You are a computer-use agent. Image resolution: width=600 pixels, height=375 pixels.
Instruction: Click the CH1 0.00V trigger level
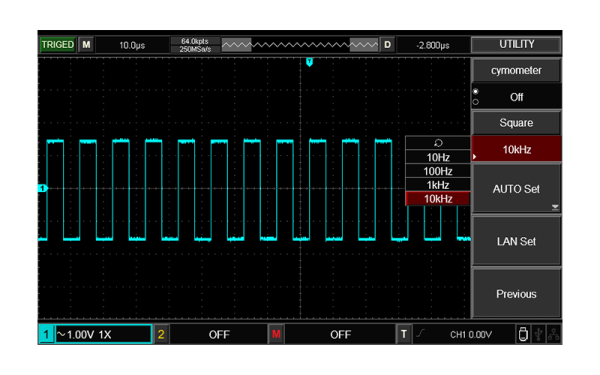[x=471, y=334]
